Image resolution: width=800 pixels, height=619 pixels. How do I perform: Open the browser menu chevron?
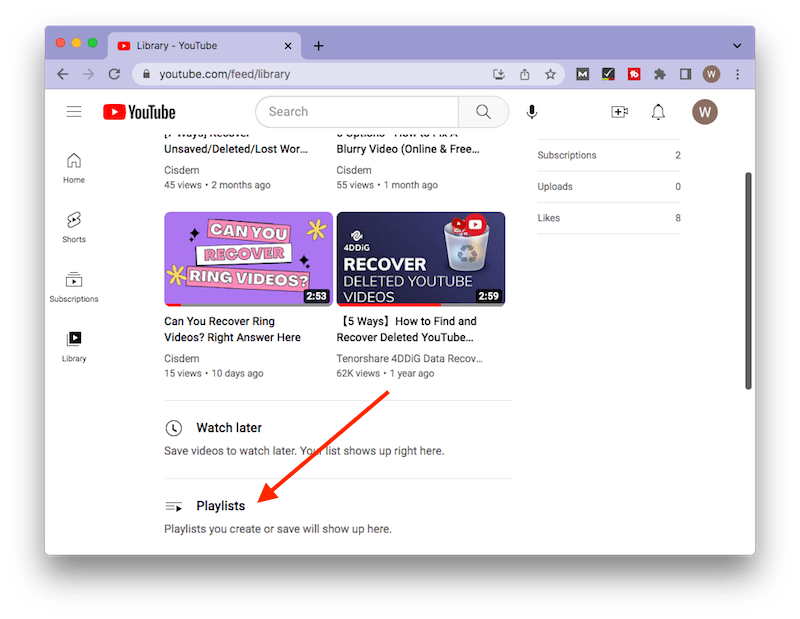tap(737, 45)
